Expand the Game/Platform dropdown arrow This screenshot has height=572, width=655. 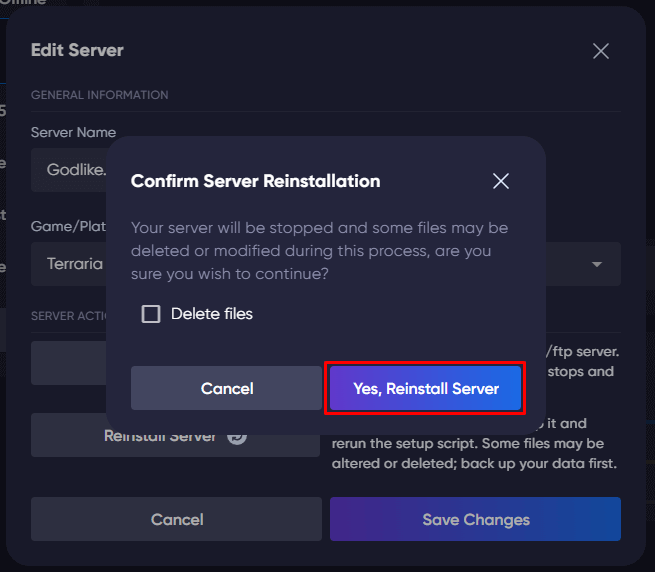[596, 265]
